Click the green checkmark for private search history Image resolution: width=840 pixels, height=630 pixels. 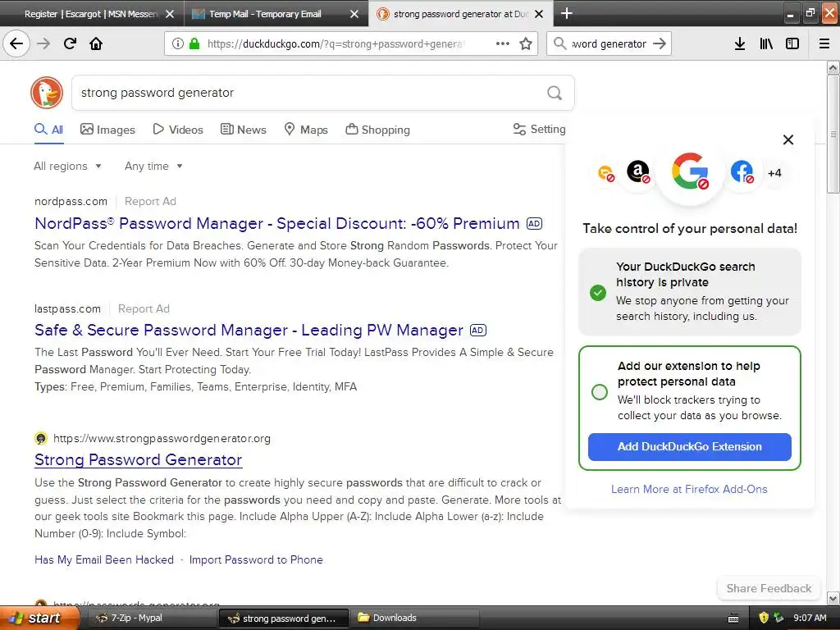tap(598, 293)
